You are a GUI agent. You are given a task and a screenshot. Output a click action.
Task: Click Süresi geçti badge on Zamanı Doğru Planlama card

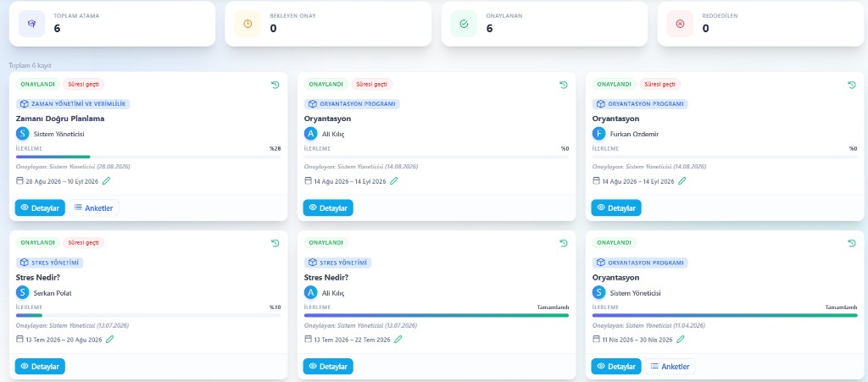coord(84,85)
